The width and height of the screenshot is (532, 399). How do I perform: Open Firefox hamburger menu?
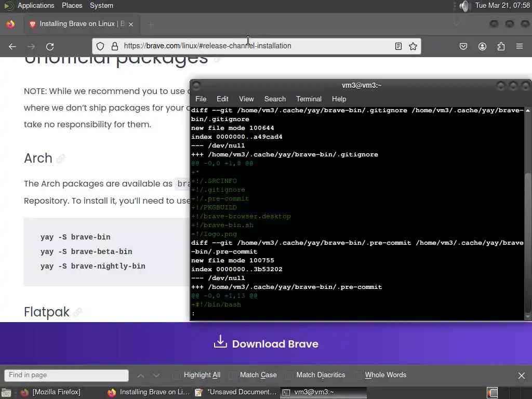point(520,46)
